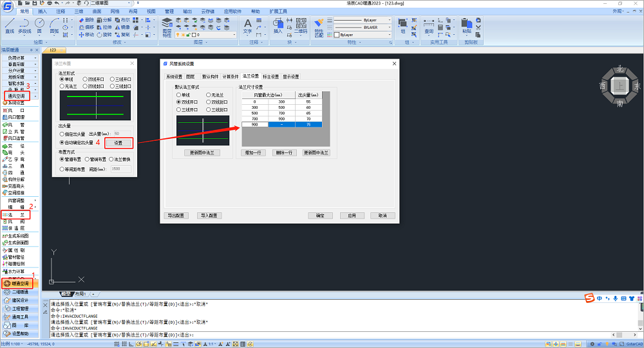Open the 显示设置 tab in dialog

click(x=291, y=77)
